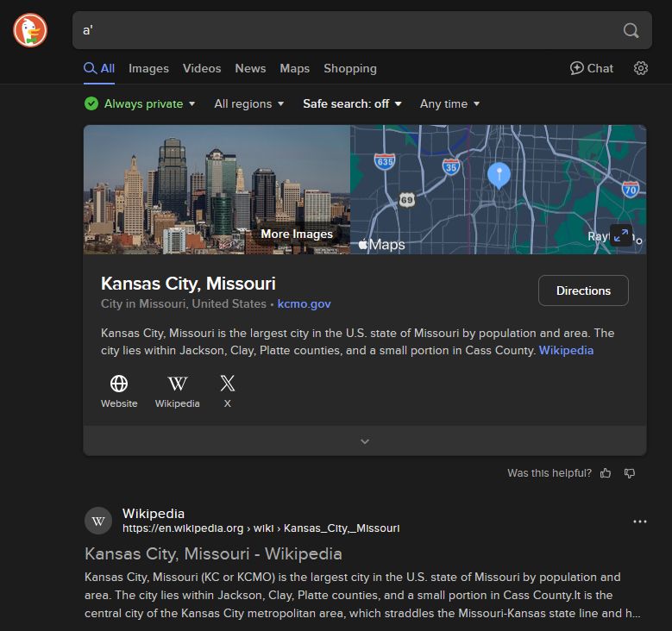Open the Safe search: off dropdown
Image resolution: width=672 pixels, height=631 pixels.
coord(352,103)
